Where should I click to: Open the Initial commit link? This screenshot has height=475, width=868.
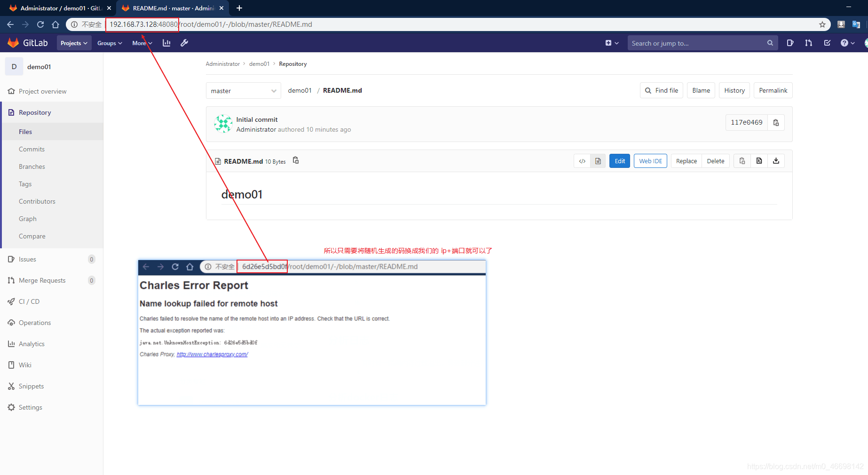(257, 119)
